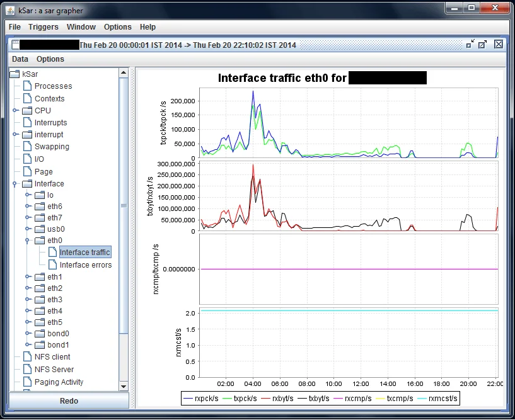Viewport: 515px width, 420px height.
Task: Click the kSar root folder icon
Action: click(14, 74)
